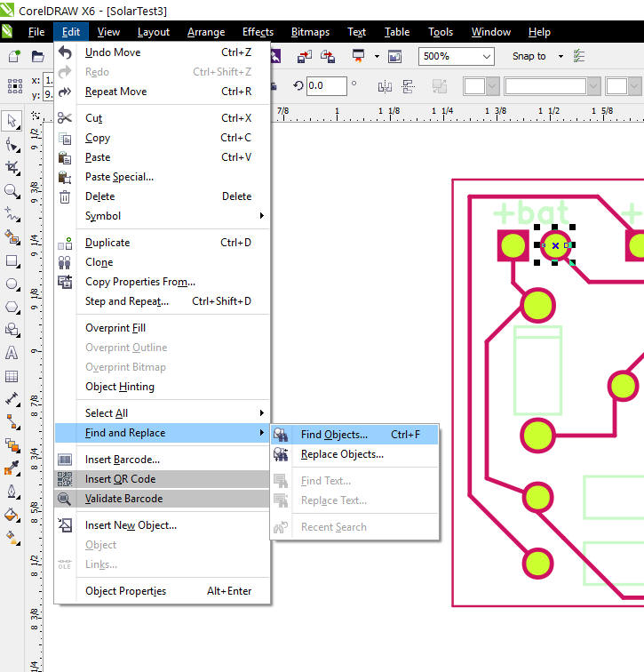Expand the Snap to dropdown
This screenshot has width=644, height=672.
[561, 56]
